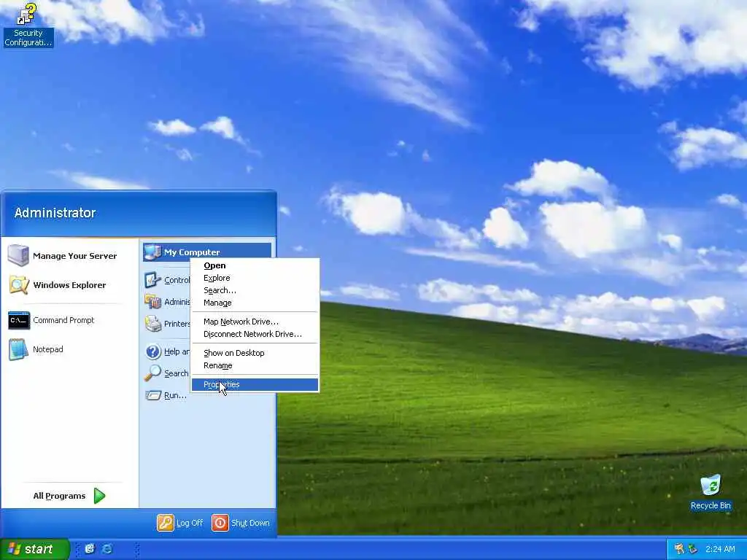Click the 2:24 AM taskbar clock

[720, 549]
